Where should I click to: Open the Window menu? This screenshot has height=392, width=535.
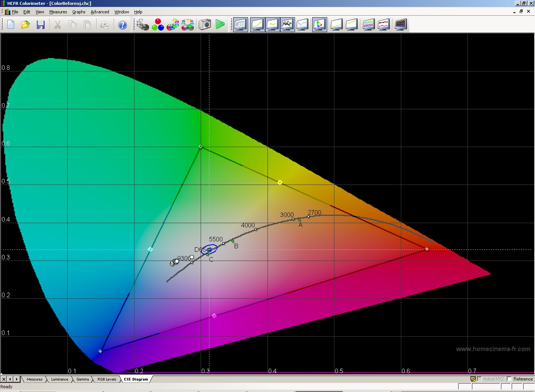122,12
